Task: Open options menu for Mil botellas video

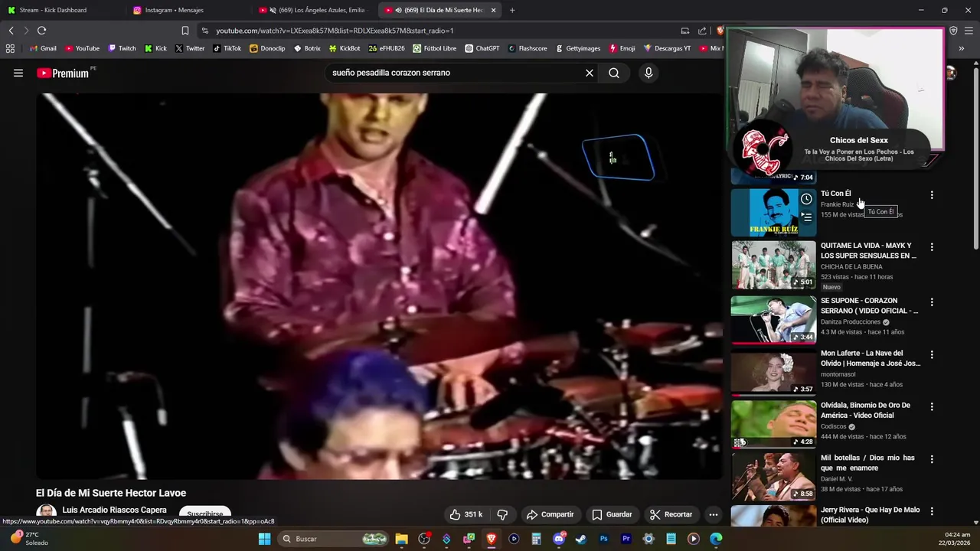Action: click(932, 459)
